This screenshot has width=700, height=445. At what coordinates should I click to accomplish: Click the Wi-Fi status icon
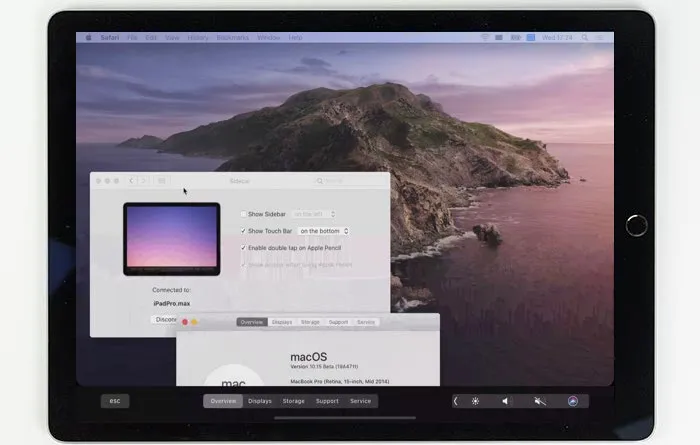(485, 37)
